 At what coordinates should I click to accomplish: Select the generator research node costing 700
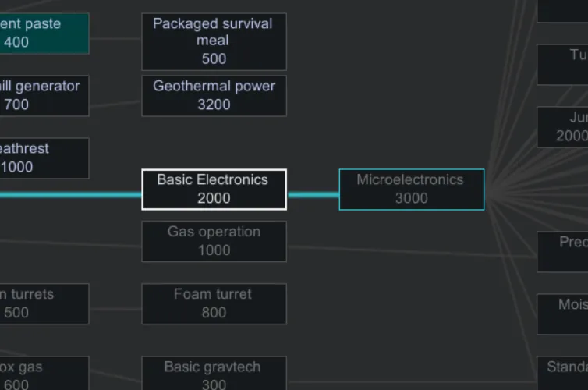[44, 95]
